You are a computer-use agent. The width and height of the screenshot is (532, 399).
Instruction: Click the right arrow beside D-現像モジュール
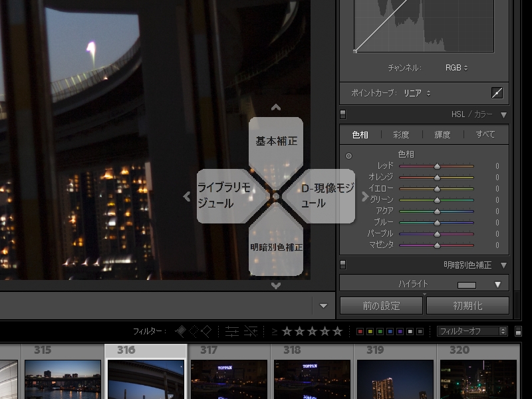[x=365, y=196]
